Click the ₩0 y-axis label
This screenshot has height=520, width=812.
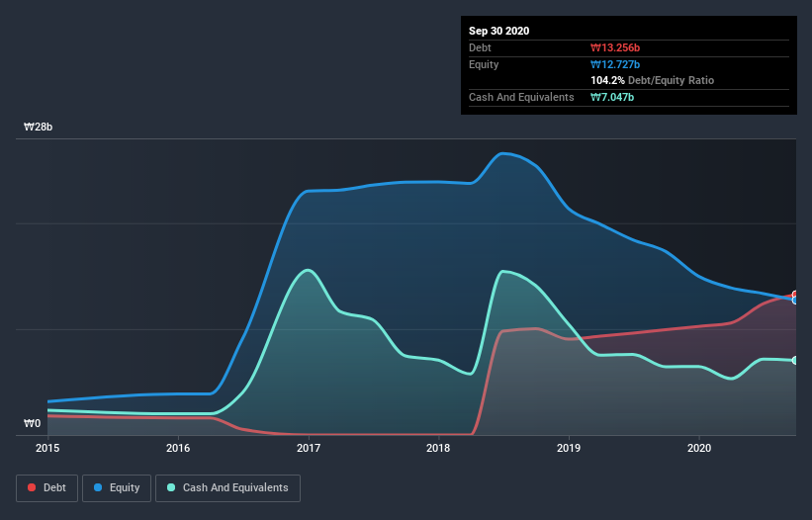[32, 423]
